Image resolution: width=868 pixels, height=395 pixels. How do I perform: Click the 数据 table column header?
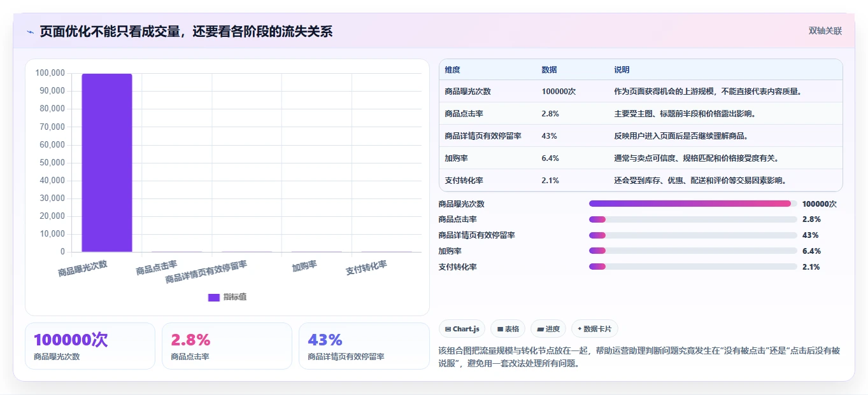pyautogui.click(x=549, y=70)
